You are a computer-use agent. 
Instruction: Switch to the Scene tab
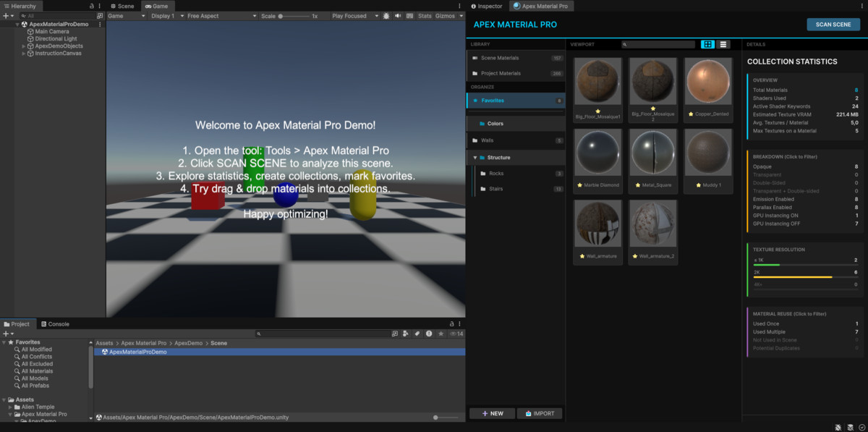122,6
